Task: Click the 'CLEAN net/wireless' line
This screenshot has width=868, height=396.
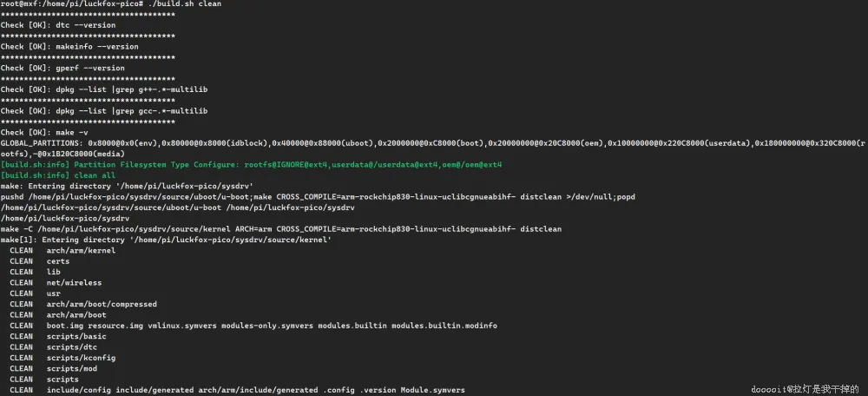Action: [x=56, y=282]
